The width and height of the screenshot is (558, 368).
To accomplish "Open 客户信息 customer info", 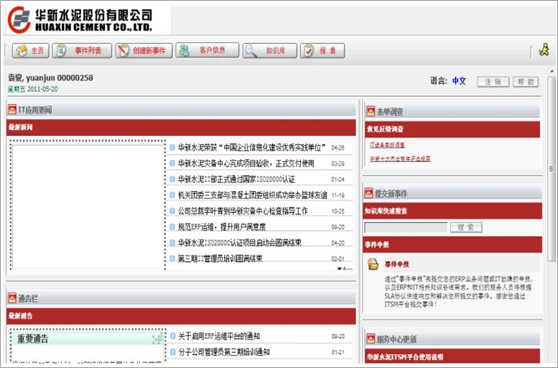I will [x=207, y=50].
